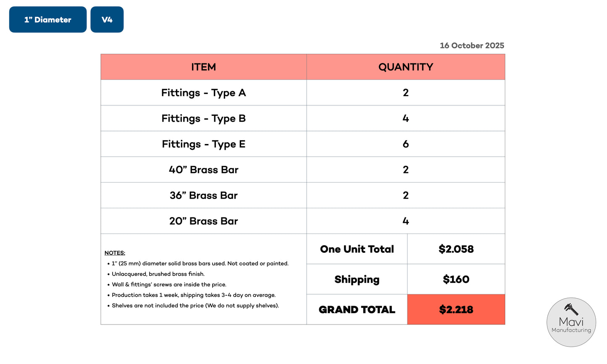Click the 36" Brass Bar item
The image size is (607, 364).
tap(204, 195)
